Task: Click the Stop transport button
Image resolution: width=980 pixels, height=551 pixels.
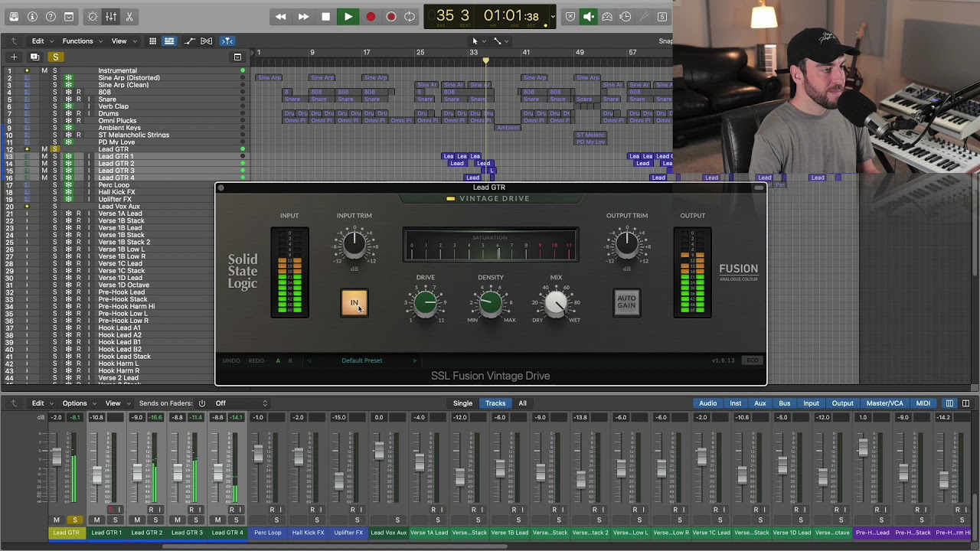Action: (x=325, y=16)
